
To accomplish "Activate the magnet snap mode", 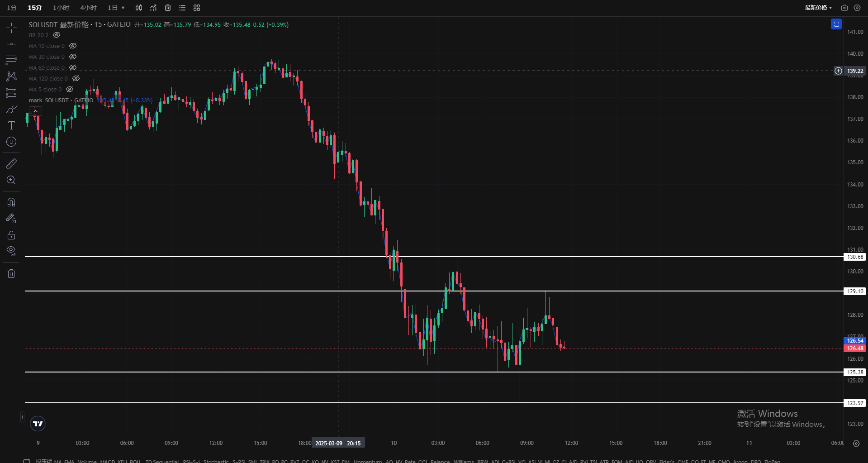I will tap(11, 202).
